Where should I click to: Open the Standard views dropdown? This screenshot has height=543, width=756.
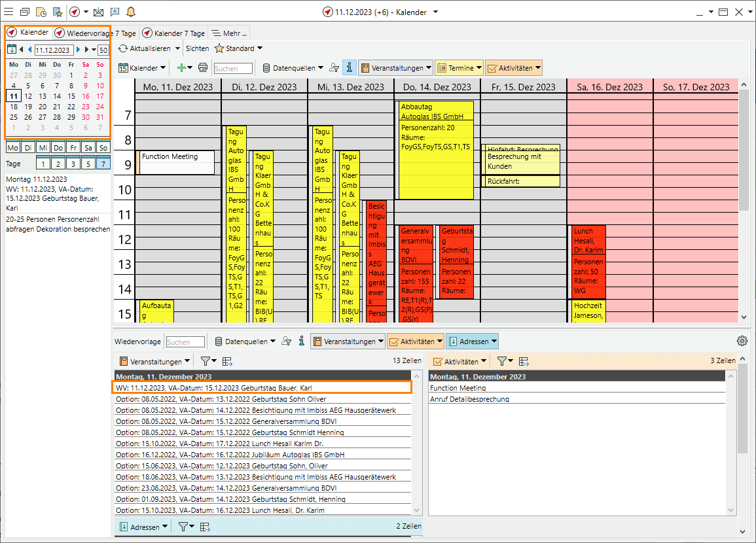point(239,48)
